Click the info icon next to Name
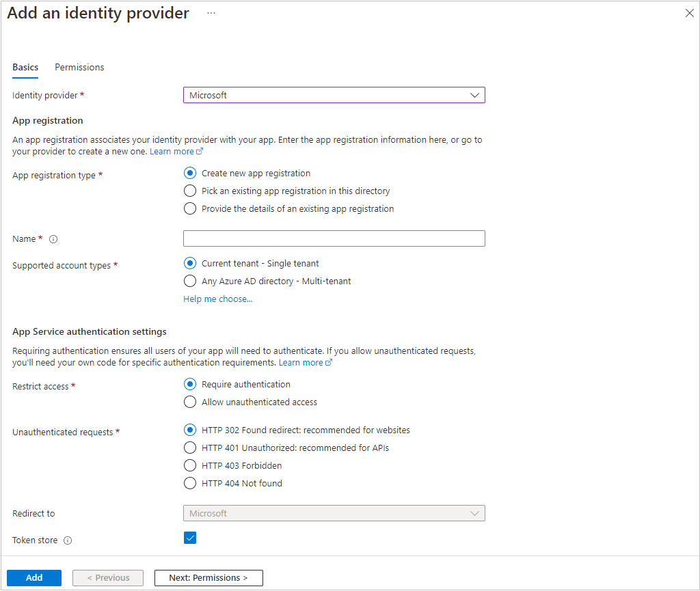700x591 pixels. [53, 239]
